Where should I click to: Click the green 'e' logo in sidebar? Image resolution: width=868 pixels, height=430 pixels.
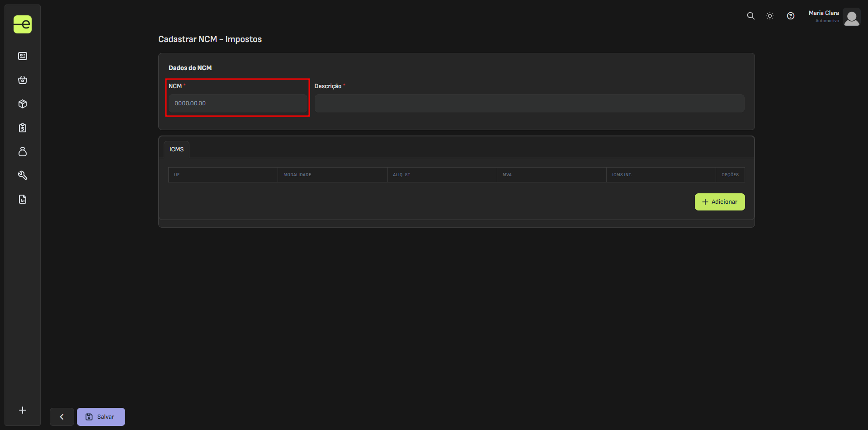[x=23, y=24]
